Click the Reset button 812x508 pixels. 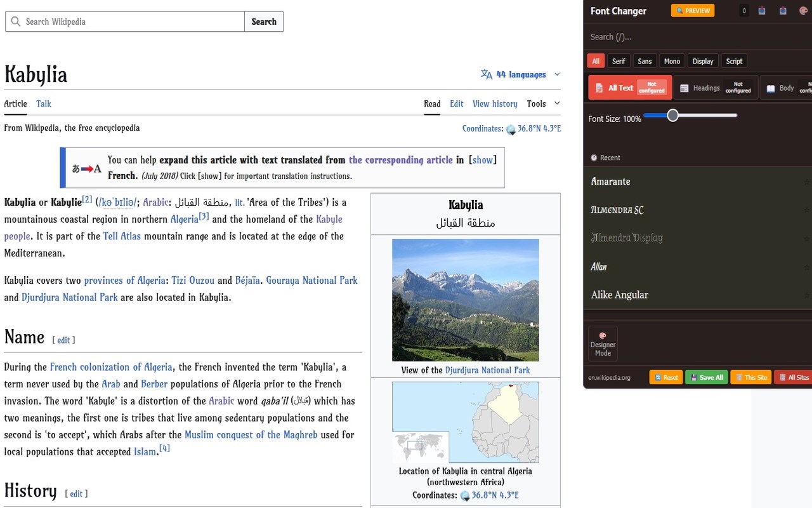(x=666, y=377)
